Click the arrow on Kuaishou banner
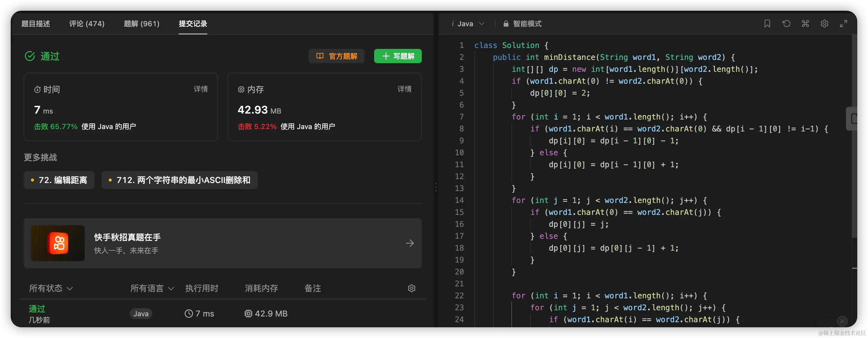 (410, 243)
